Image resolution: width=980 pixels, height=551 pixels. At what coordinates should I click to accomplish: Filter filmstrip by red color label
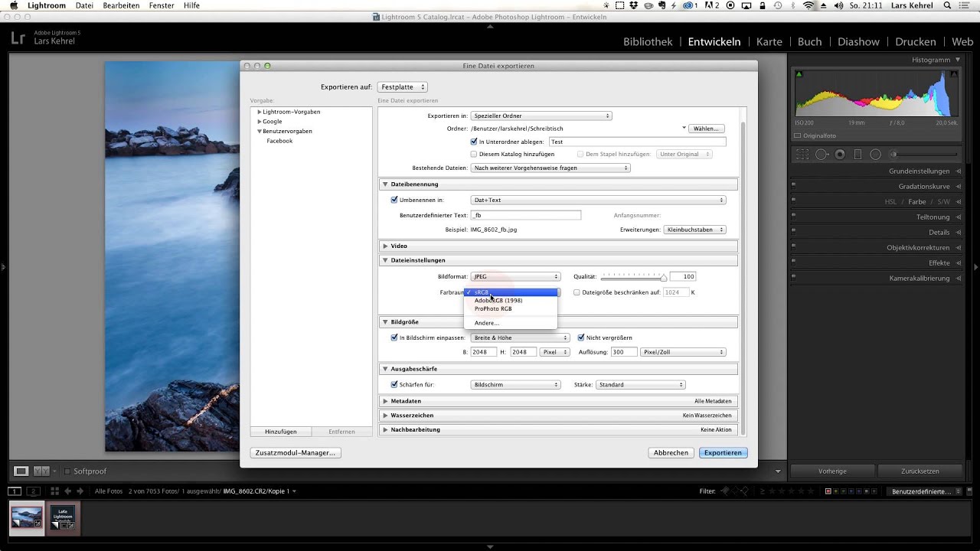828,491
